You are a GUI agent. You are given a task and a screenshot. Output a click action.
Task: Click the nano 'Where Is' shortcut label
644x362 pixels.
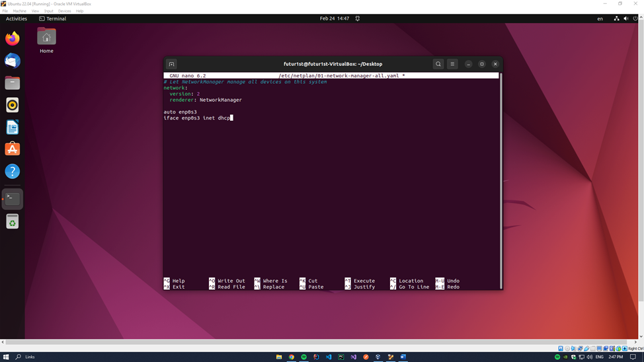pyautogui.click(x=275, y=281)
